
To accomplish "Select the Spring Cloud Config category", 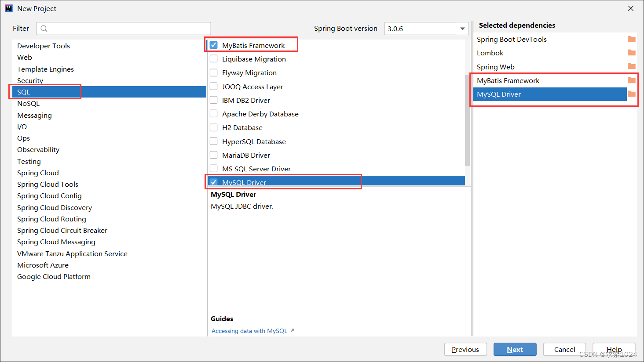I will pos(109,195).
